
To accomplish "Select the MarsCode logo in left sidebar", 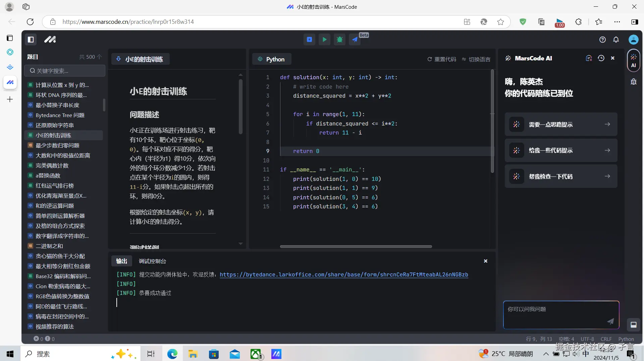I will (50, 39).
